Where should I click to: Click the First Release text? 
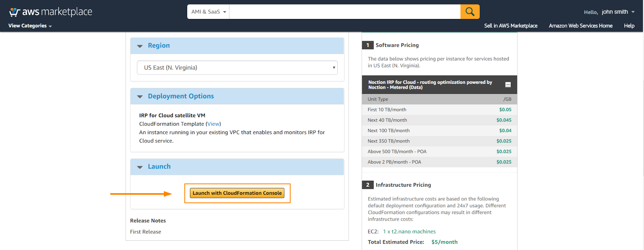(145, 232)
